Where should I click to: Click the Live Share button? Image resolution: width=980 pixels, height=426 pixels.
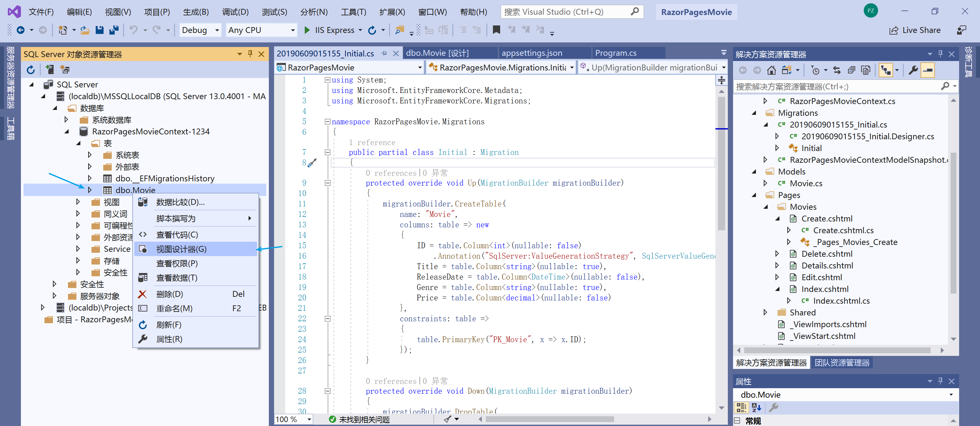(x=915, y=30)
